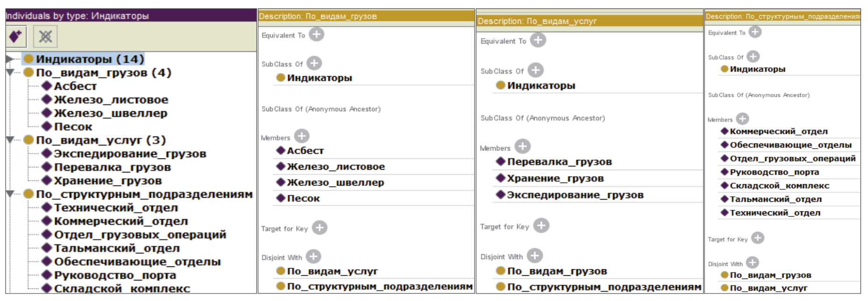Click the add individual diamond icon

point(15,36)
